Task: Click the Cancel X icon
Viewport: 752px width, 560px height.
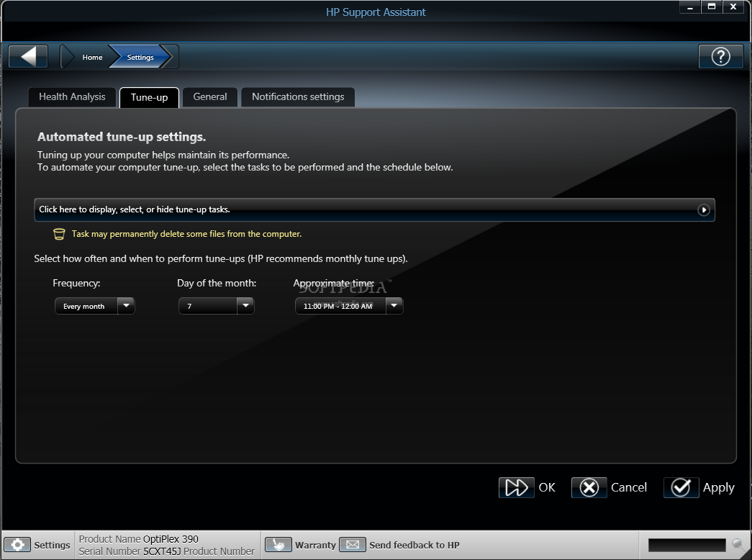Action: (589, 487)
